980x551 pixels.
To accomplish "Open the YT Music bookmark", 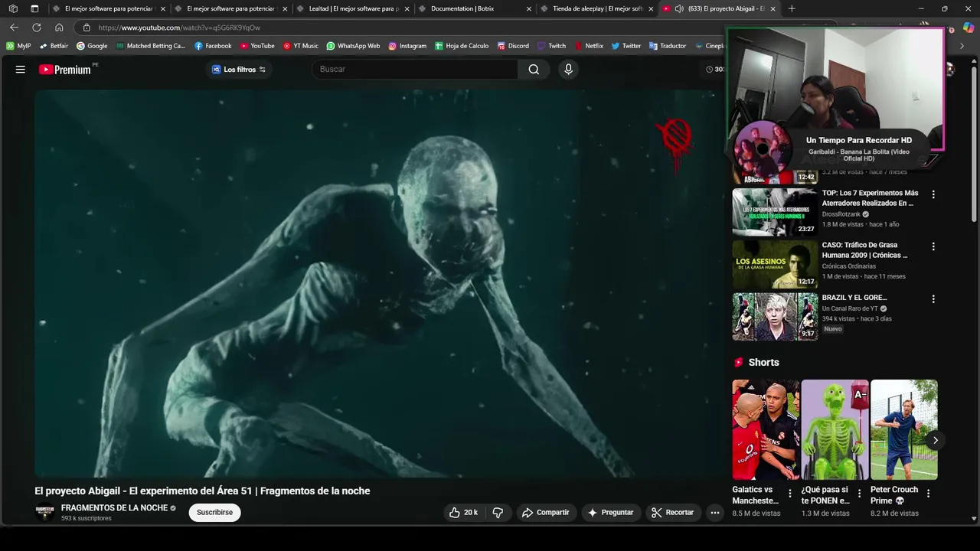I will (x=300, y=46).
